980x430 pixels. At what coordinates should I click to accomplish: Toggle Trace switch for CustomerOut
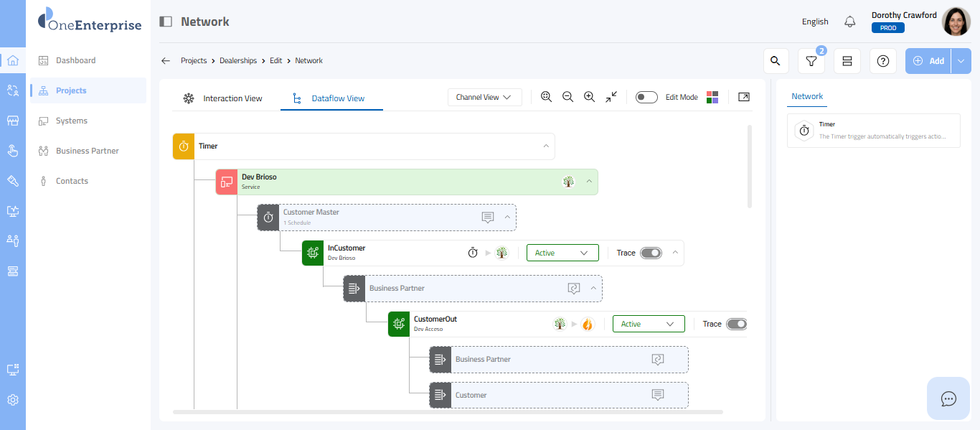coord(737,324)
